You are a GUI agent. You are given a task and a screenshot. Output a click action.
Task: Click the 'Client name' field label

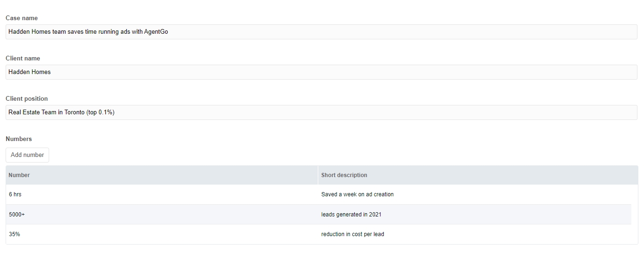23,58
